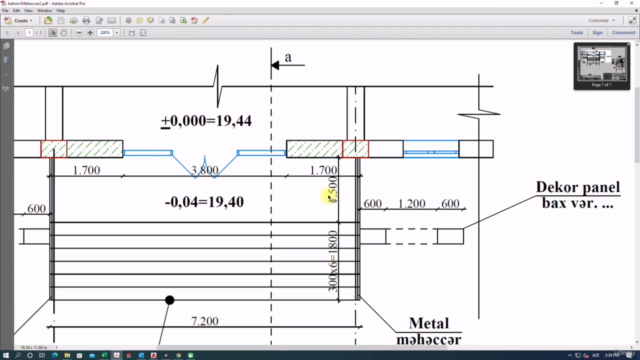Click the Insert page from file icon
This screenshot has height=360, width=640.
(x=162, y=20)
